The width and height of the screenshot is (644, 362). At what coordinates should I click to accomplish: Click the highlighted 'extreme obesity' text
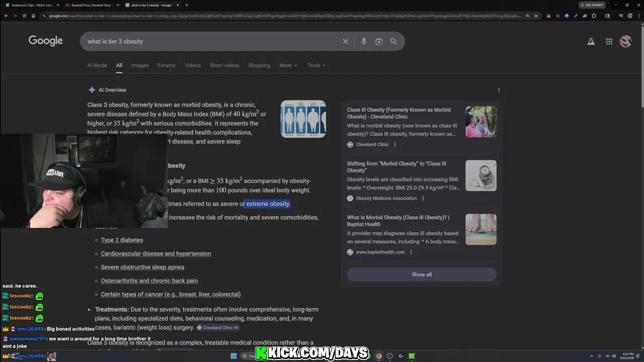coord(268,204)
